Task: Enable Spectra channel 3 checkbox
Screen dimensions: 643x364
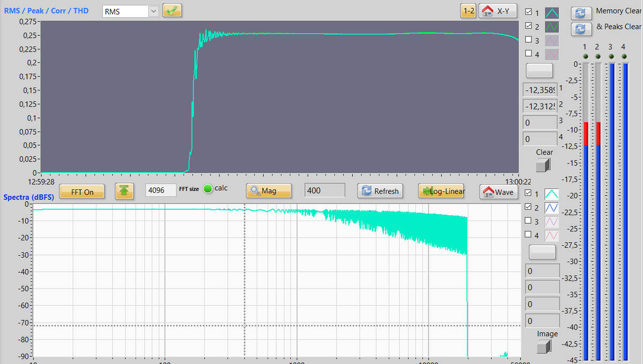Action: [529, 221]
